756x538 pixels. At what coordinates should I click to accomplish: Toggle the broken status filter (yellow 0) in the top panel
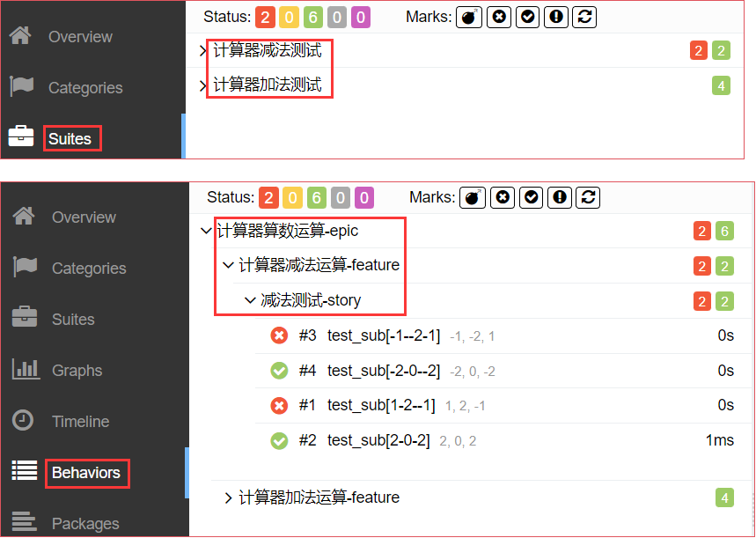coord(289,18)
